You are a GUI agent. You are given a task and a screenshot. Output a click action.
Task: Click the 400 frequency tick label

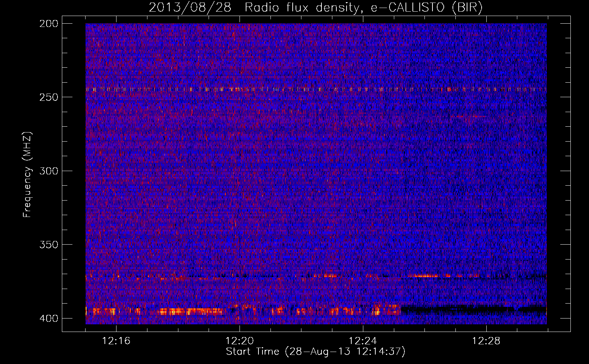[49, 318]
